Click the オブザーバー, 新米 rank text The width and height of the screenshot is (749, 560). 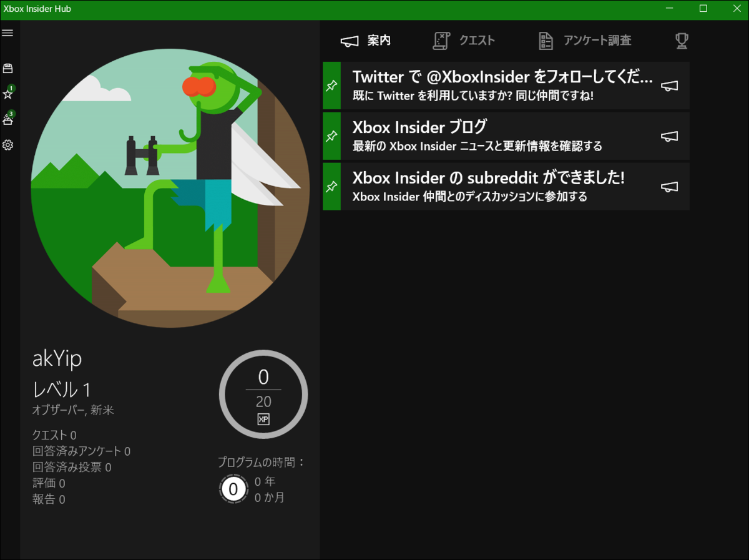(x=73, y=410)
